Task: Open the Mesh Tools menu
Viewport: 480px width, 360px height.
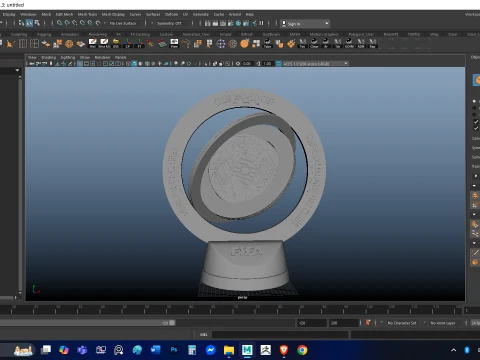Action: coord(87,14)
